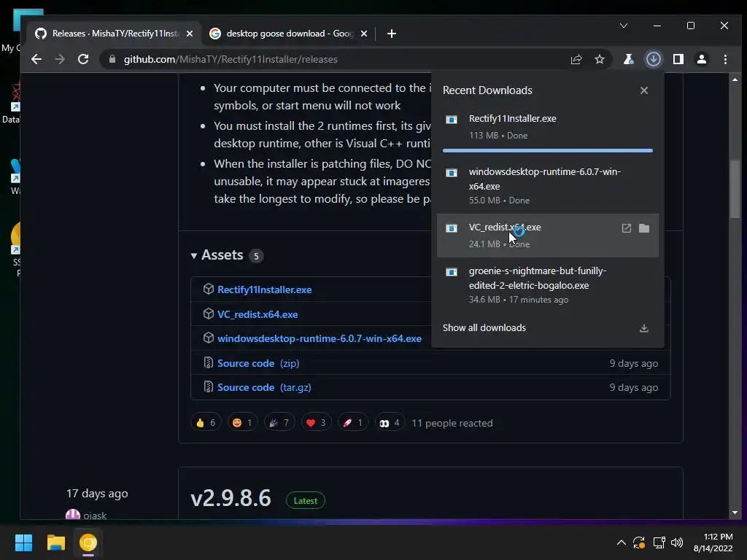
Task: Download windowsdesktop-runtime-6.0.7-win-x64.exe asset
Action: [x=320, y=338]
